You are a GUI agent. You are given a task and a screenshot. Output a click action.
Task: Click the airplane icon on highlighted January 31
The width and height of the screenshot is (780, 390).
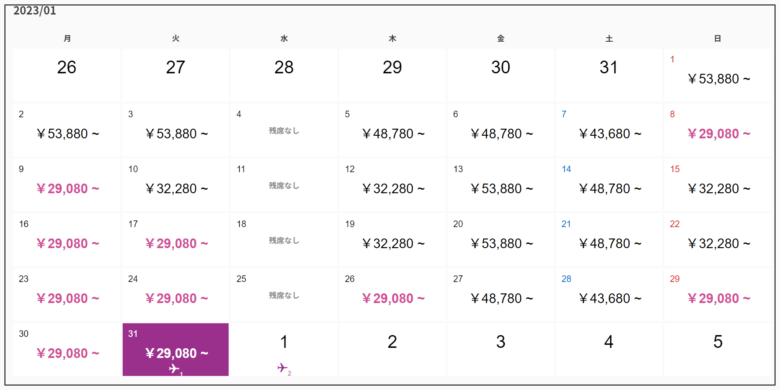click(174, 369)
